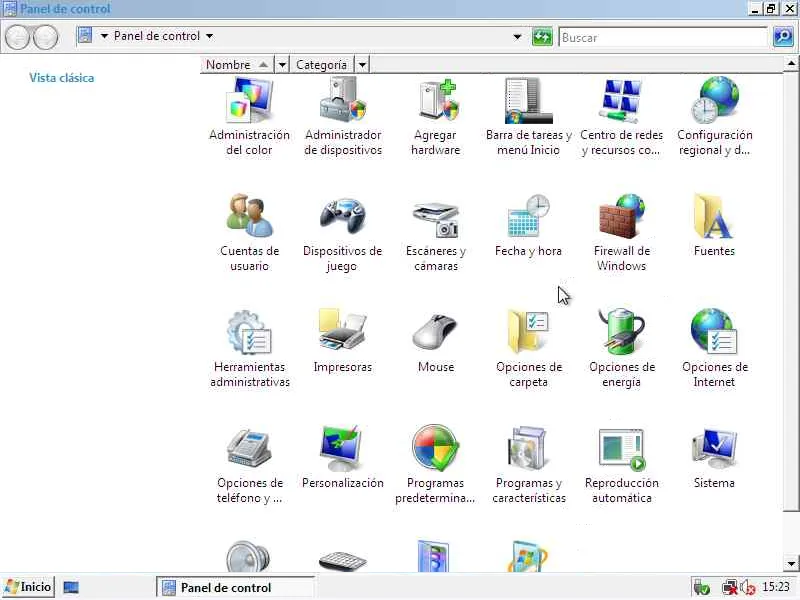Sort by Categoría column header
This screenshot has height=600, width=800.
pyautogui.click(x=321, y=65)
